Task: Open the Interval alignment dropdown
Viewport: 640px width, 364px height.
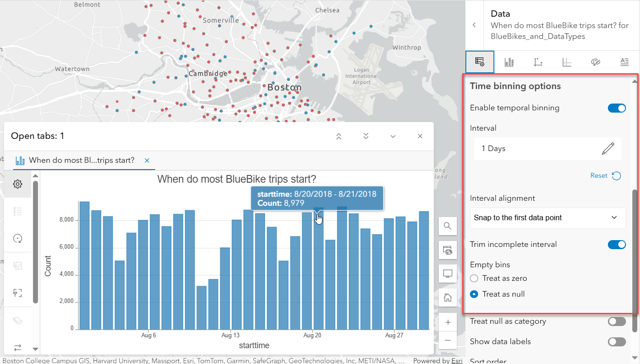Action: coord(548,218)
